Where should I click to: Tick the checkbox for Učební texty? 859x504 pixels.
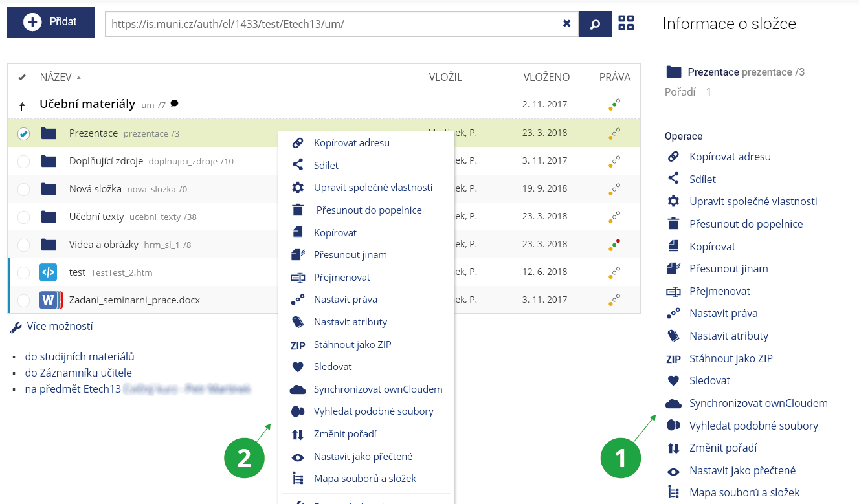coord(23,217)
